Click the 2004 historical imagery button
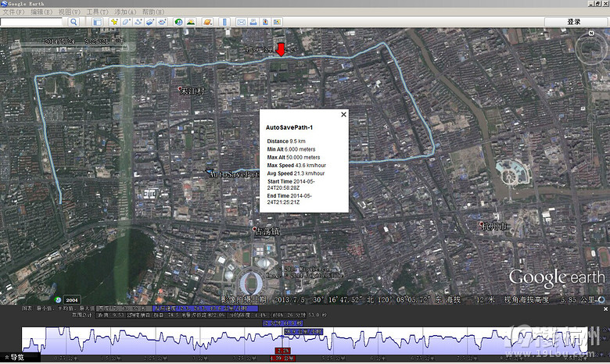The height and width of the screenshot is (364, 610). point(72,300)
